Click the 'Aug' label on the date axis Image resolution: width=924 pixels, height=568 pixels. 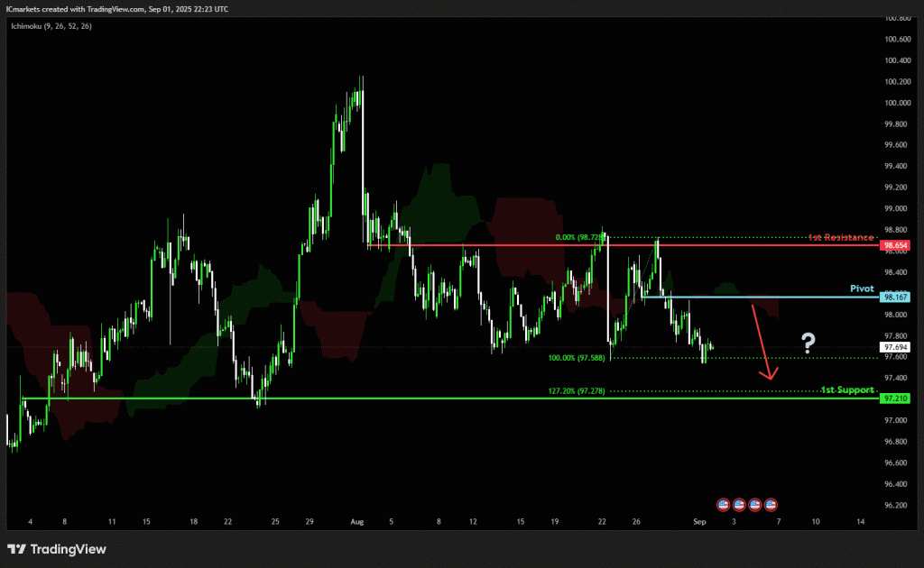[357, 521]
